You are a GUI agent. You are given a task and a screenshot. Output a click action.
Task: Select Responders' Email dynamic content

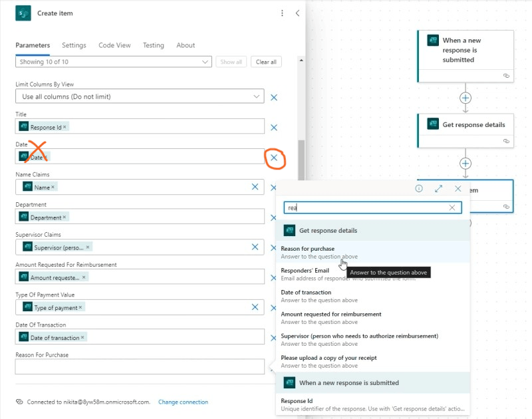pos(373,274)
